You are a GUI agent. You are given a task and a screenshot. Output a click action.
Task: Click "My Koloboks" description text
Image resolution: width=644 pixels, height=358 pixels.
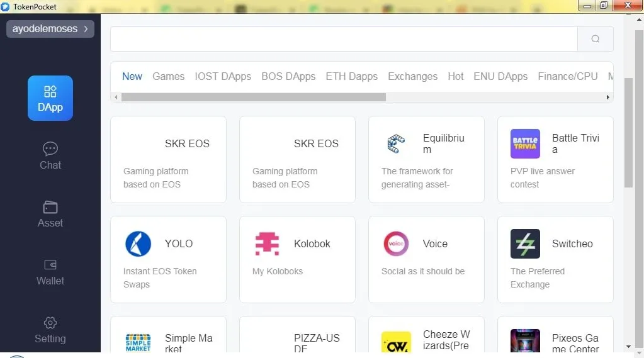277,271
